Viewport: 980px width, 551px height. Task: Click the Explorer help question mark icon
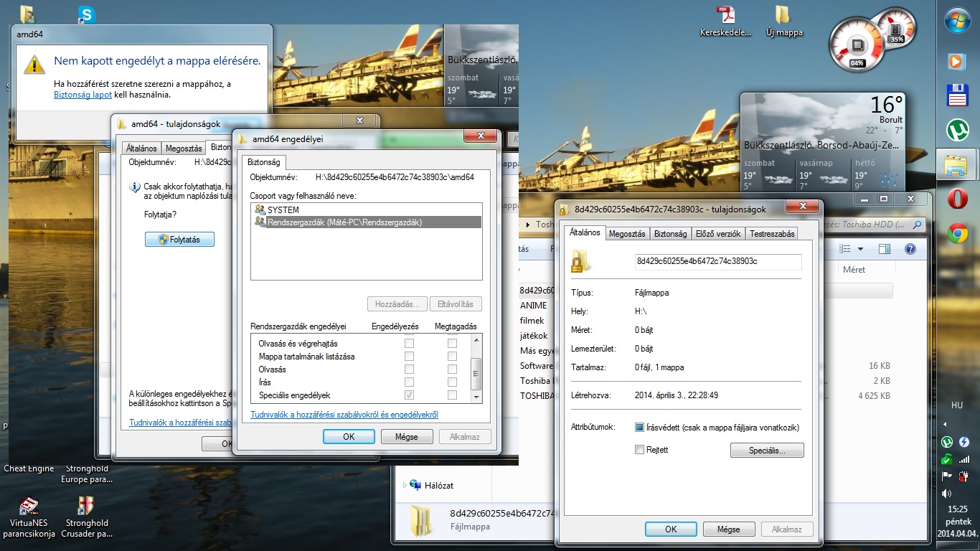[910, 249]
